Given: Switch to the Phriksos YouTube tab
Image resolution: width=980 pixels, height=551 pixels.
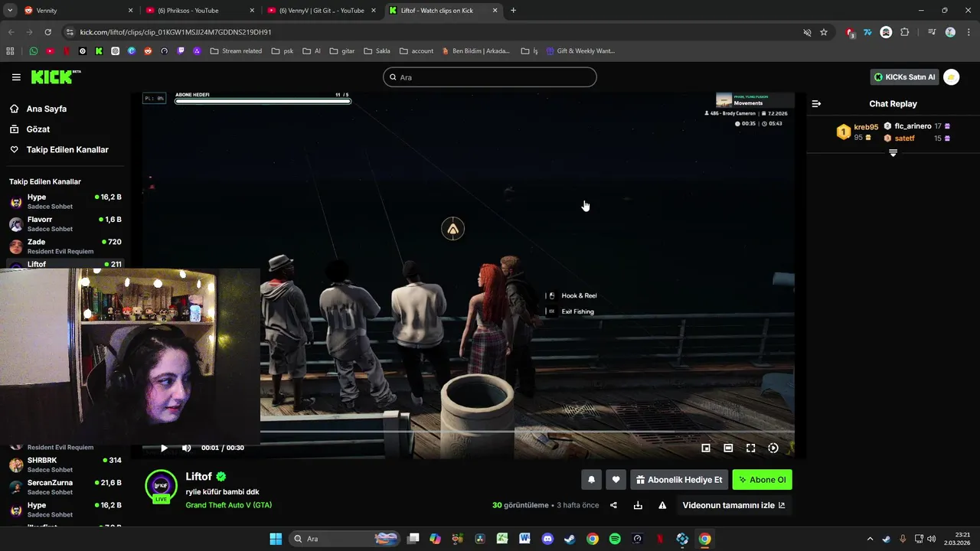Looking at the screenshot, I should [199, 11].
